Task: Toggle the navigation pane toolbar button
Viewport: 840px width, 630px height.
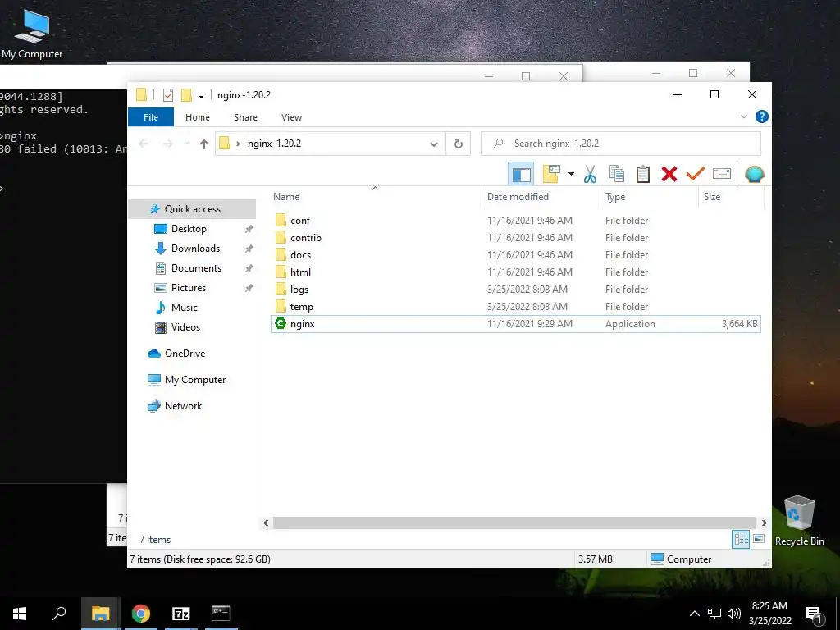Action: 521,174
